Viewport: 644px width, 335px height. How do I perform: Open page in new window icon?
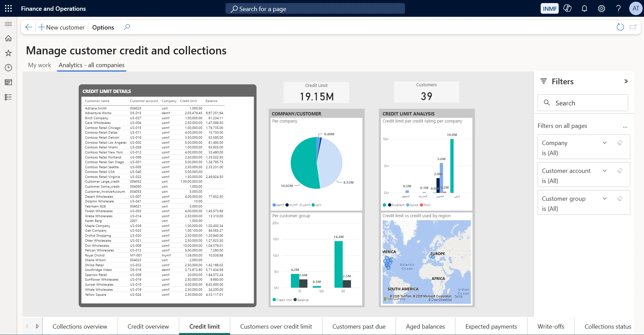(x=633, y=27)
